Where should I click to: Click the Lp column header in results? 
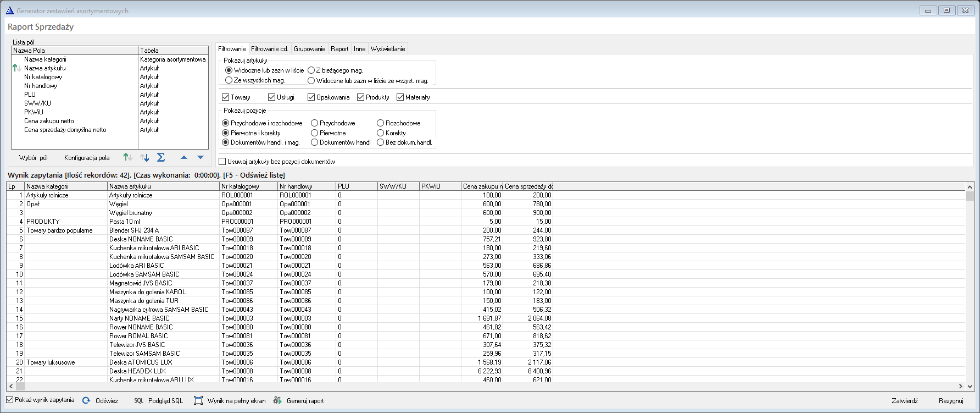coord(15,186)
